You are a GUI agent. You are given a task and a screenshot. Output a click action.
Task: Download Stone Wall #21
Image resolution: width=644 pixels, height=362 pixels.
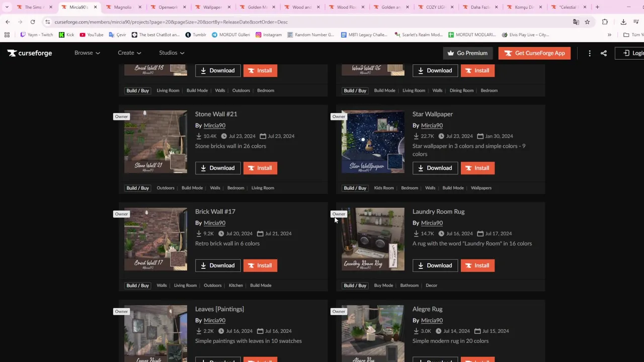pyautogui.click(x=218, y=168)
